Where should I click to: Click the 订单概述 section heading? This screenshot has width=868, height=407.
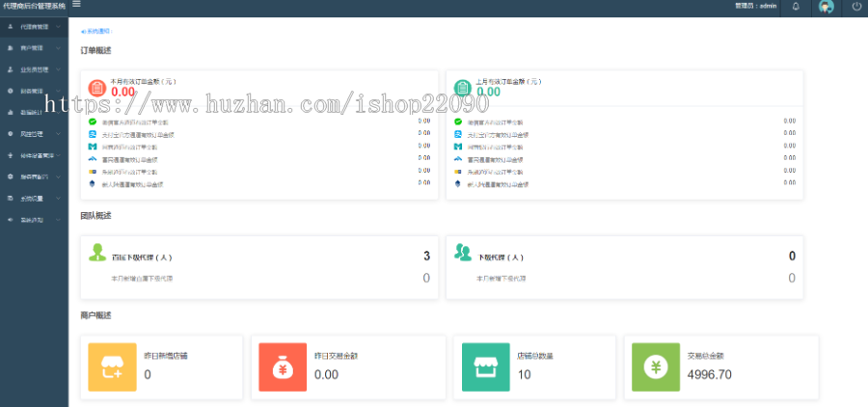[x=95, y=51]
